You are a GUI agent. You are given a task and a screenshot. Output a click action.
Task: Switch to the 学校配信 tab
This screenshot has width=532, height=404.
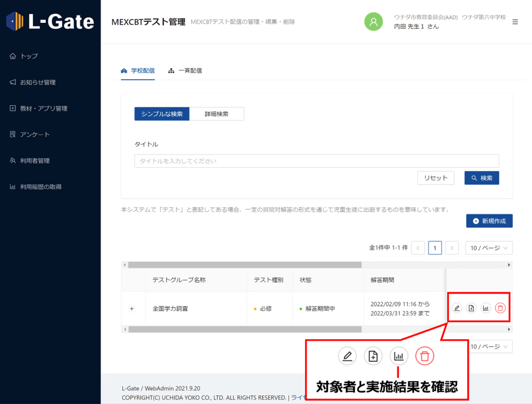tap(138, 71)
